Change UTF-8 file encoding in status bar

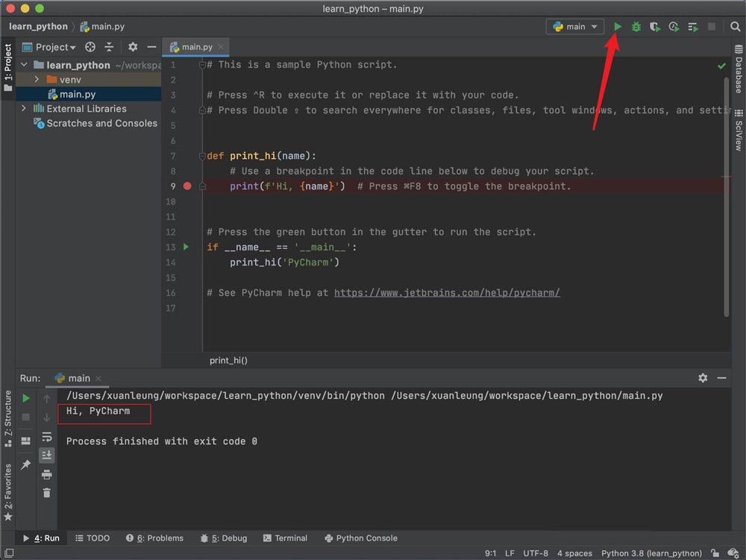(x=535, y=553)
